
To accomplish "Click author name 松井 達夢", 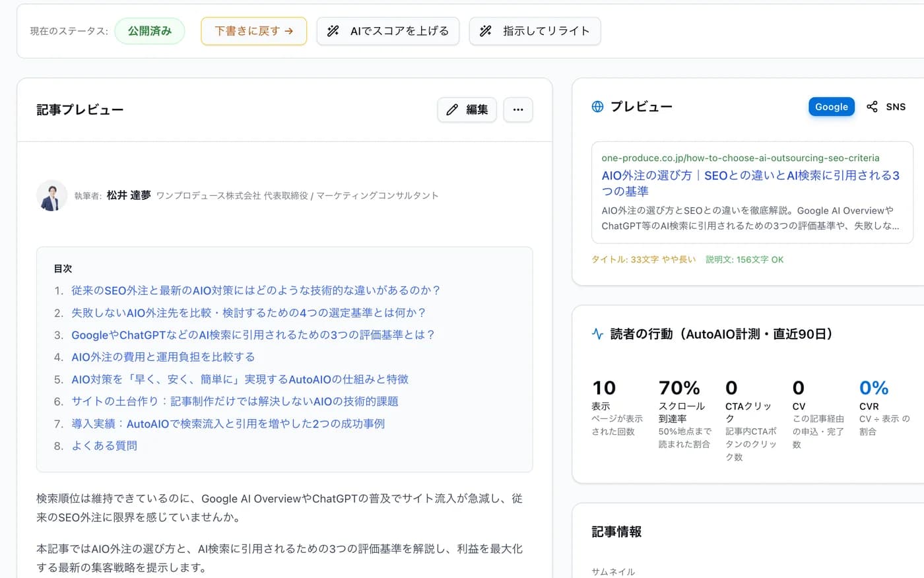I will click(x=129, y=195).
